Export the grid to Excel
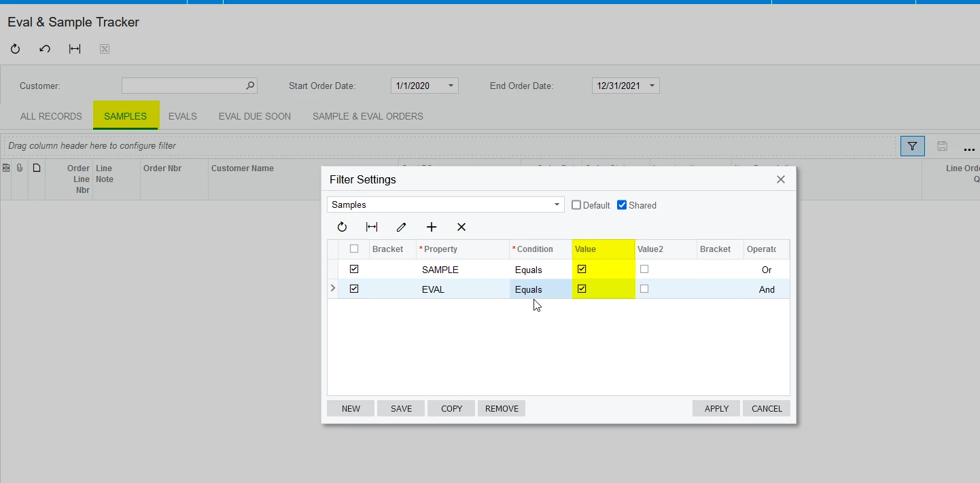980x483 pixels. (x=104, y=48)
